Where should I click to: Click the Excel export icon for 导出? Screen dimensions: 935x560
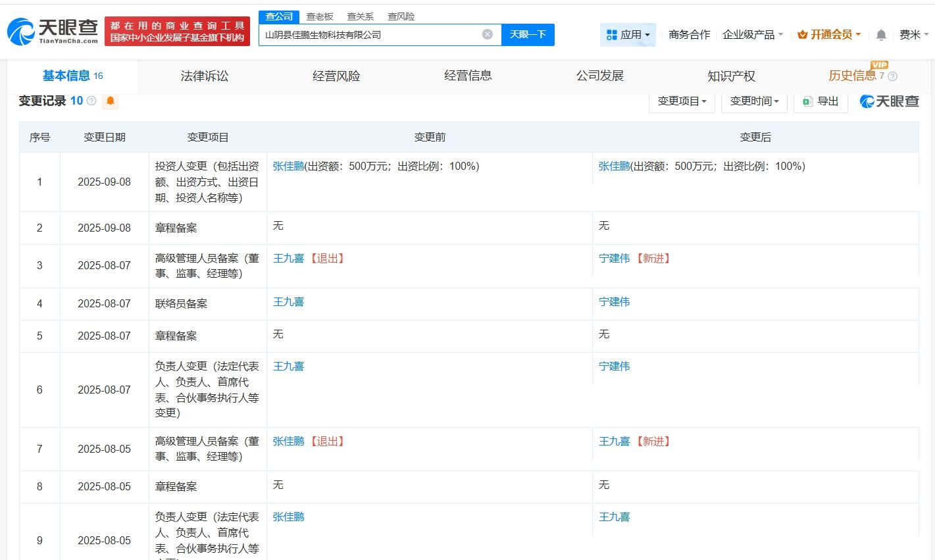(807, 101)
